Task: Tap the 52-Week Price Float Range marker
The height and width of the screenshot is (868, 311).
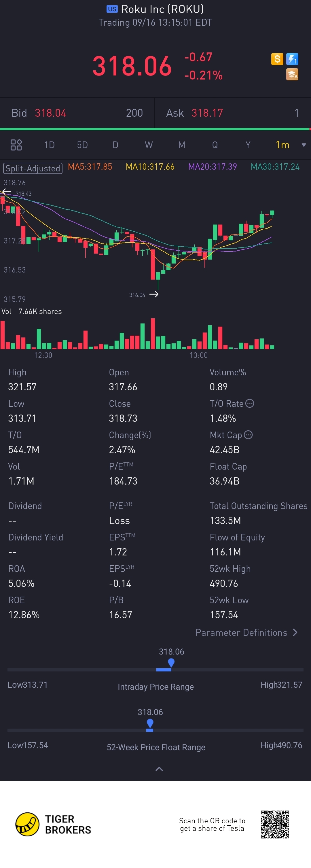Action: [150, 724]
